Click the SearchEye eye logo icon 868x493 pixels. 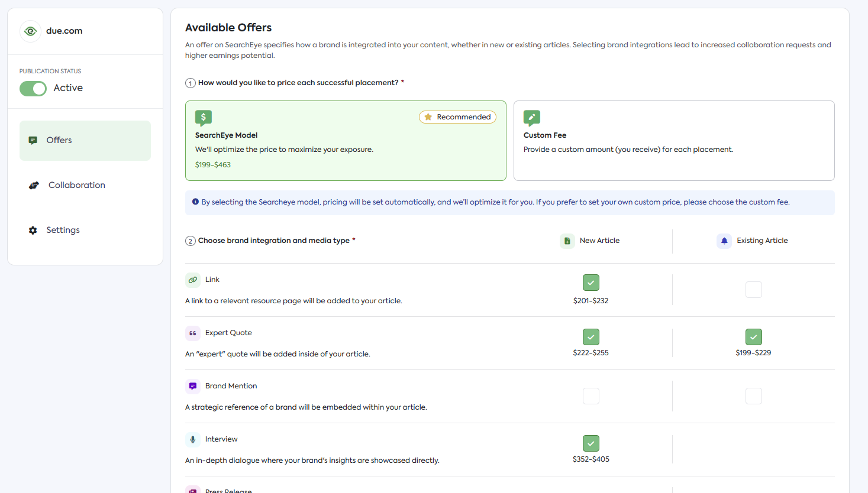pos(30,31)
